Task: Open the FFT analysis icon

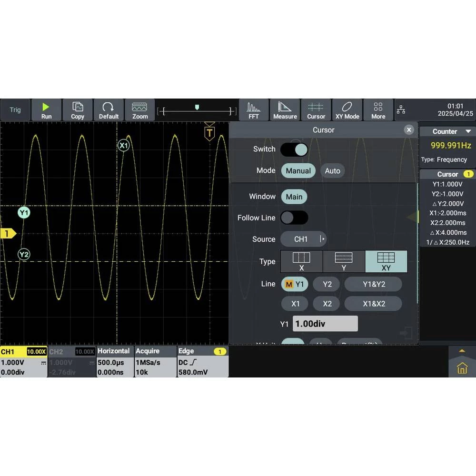Action: click(x=254, y=110)
